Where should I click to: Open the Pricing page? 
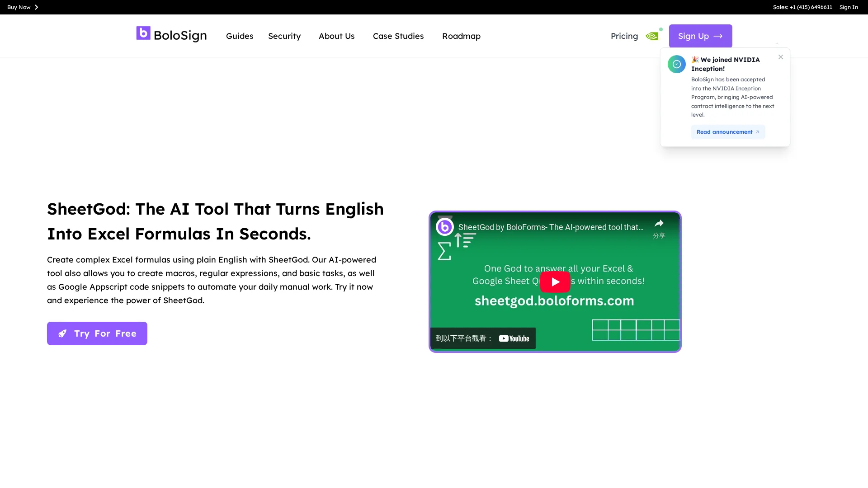[x=624, y=36]
